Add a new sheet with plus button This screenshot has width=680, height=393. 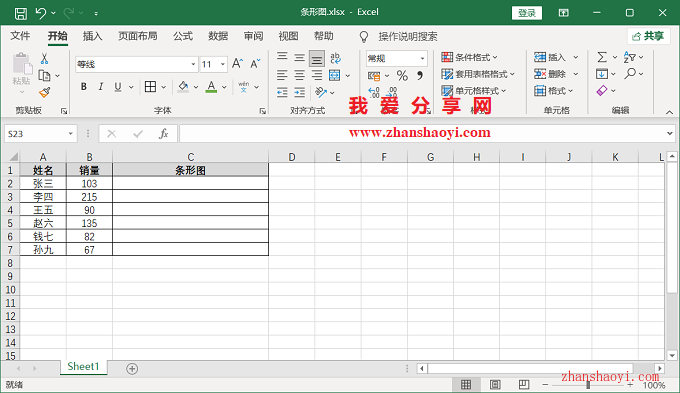click(x=132, y=369)
